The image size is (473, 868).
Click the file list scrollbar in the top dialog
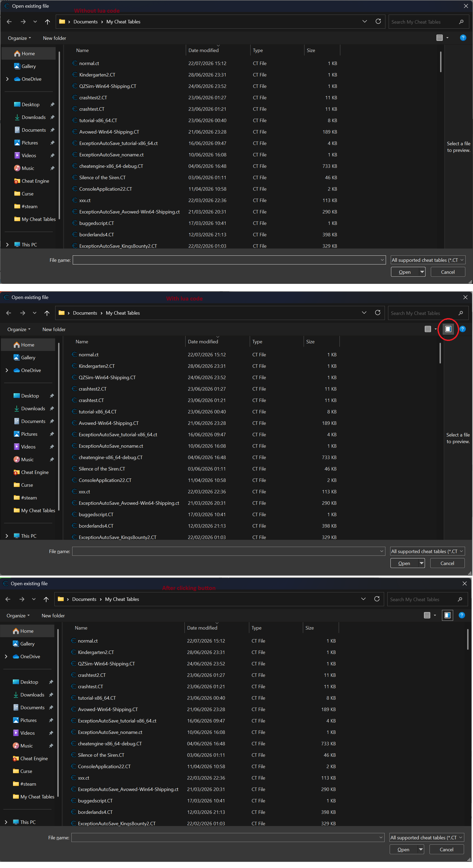tap(440, 62)
